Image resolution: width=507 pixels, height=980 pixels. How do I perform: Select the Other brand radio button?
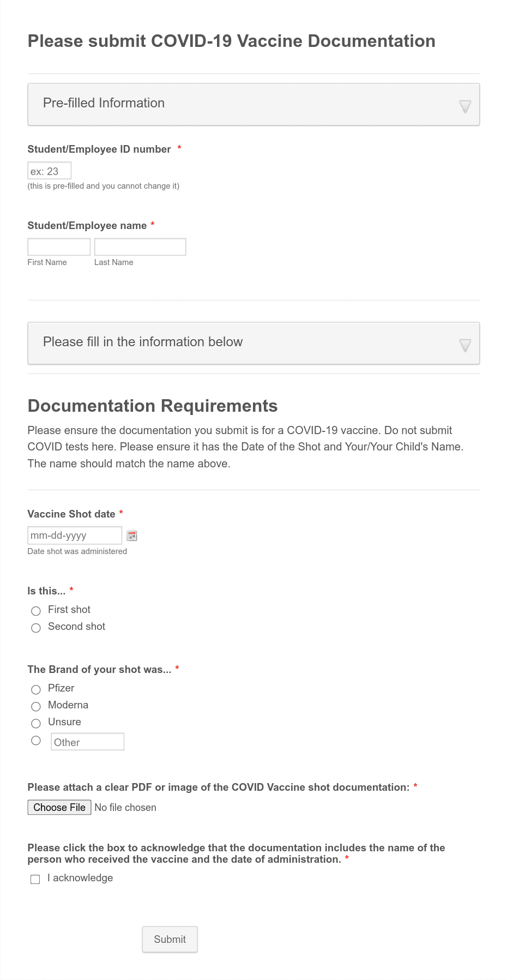(36, 740)
